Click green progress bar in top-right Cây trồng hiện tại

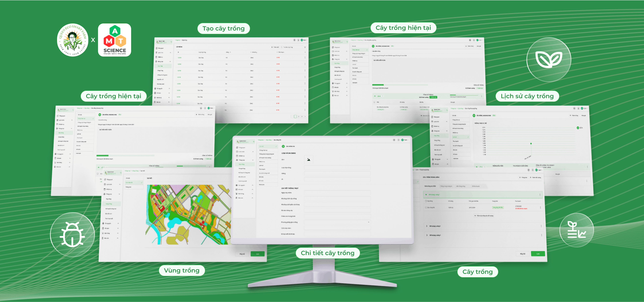378,85
